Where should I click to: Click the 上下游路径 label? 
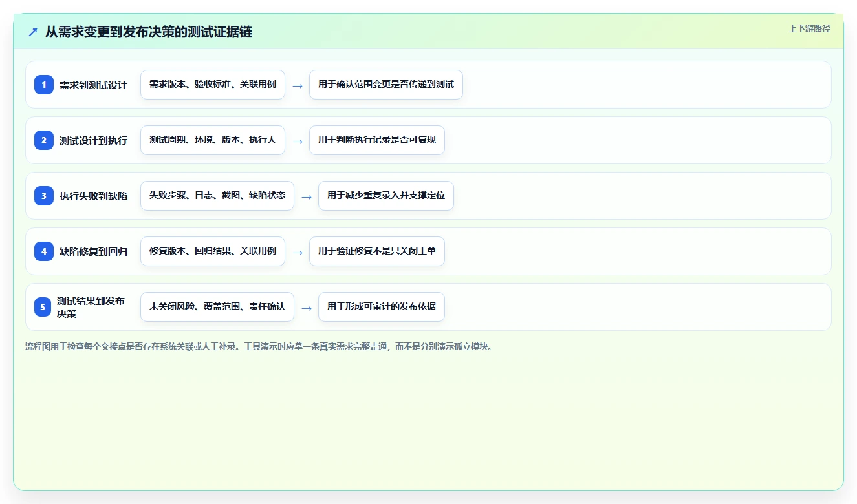pos(809,28)
